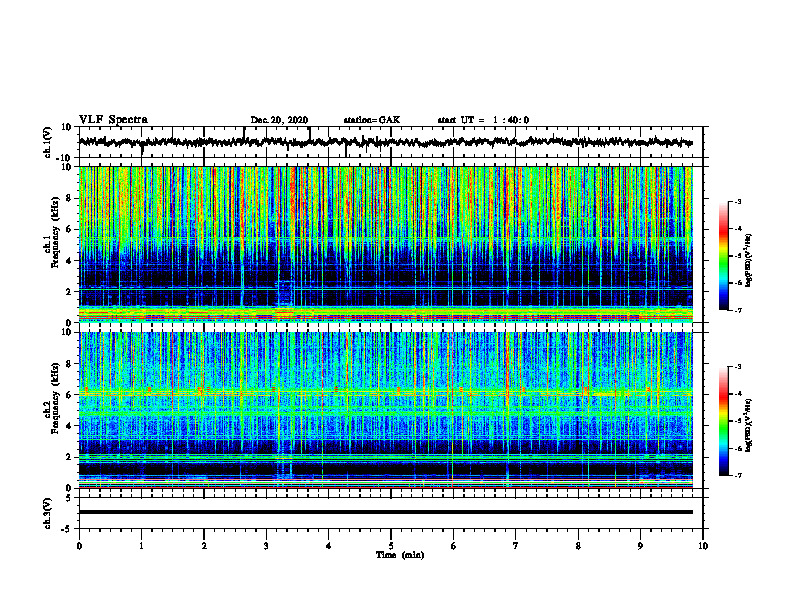Click the date "Dec. 20, 2020"
792x612 pixels.
click(x=279, y=120)
